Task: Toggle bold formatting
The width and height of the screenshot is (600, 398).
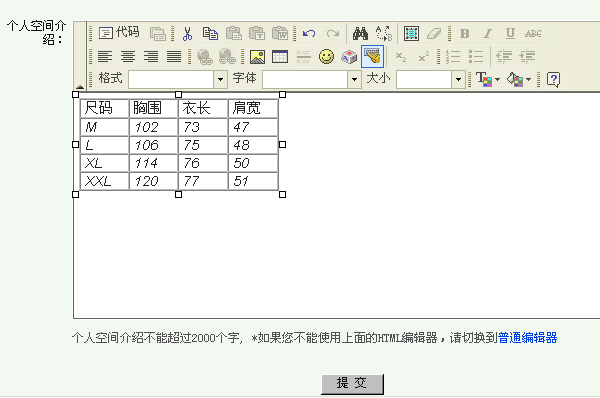Action: (x=464, y=34)
